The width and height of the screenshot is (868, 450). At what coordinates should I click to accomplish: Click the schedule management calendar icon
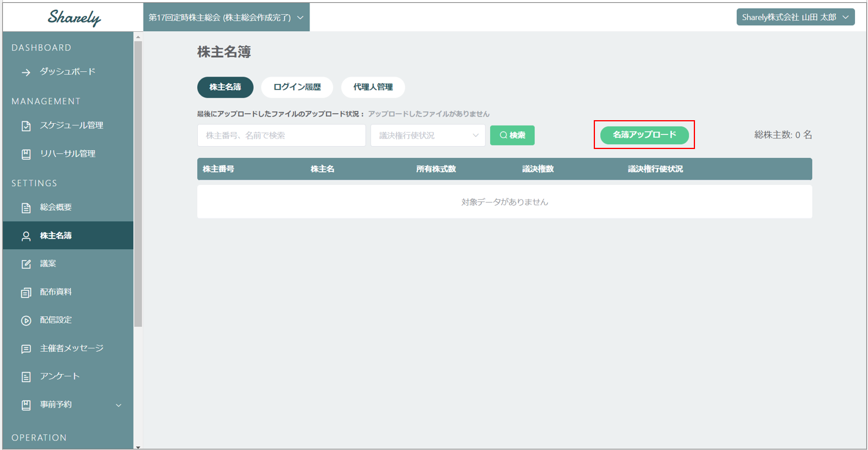26,126
